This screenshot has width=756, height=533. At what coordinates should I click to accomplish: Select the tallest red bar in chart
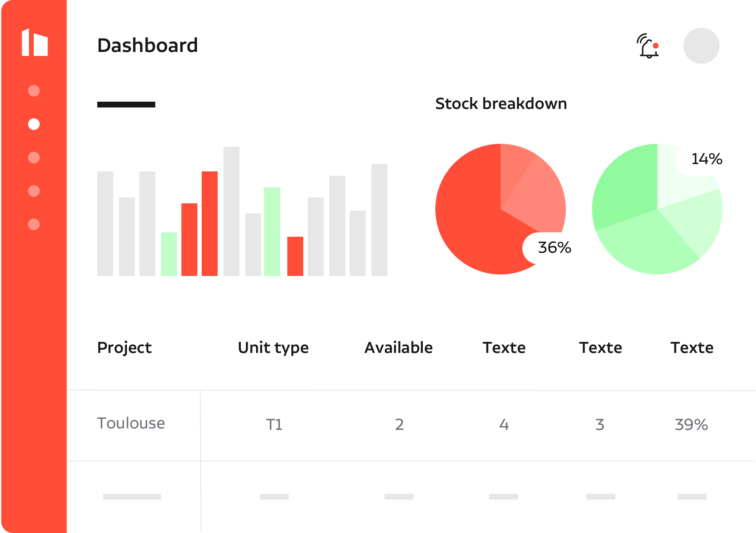click(210, 224)
